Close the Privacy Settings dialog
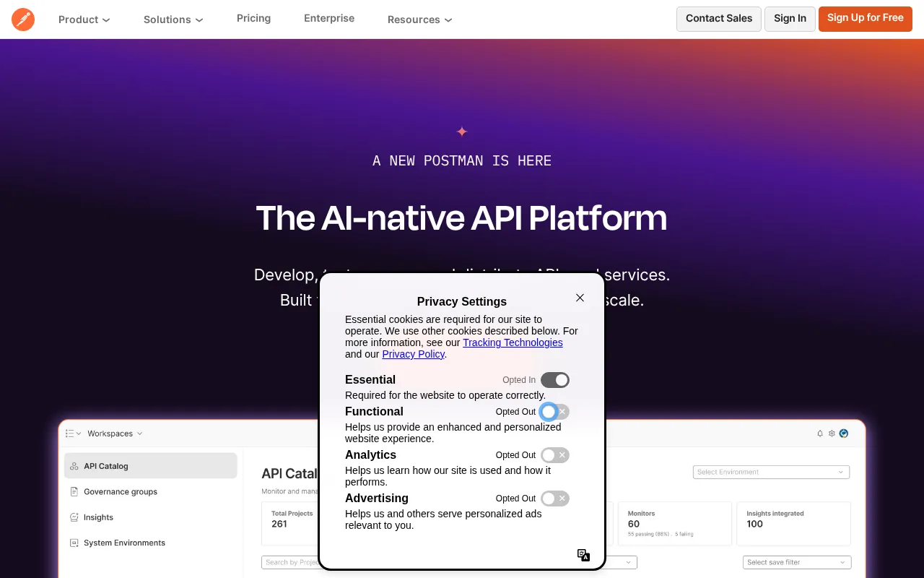 pyautogui.click(x=580, y=298)
